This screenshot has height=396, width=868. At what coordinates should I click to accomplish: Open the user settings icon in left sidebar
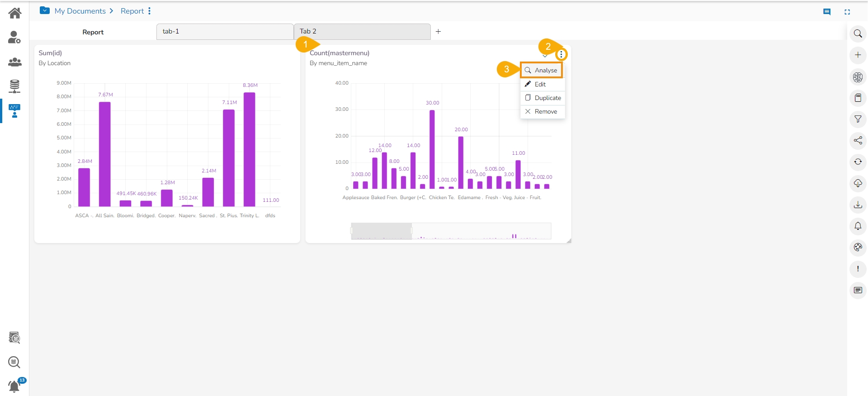click(14, 37)
